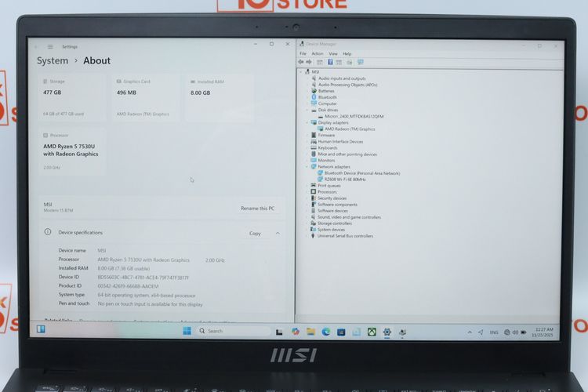Viewport: 588px width, 392px height.
Task: Select Firmware category in tree
Action: [326, 135]
